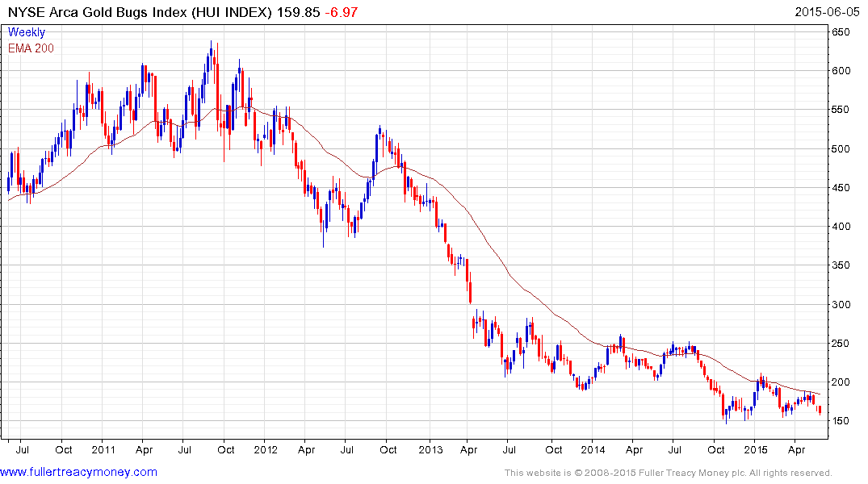Click the 350 price axis label
The image size is (868, 484).
click(841, 265)
